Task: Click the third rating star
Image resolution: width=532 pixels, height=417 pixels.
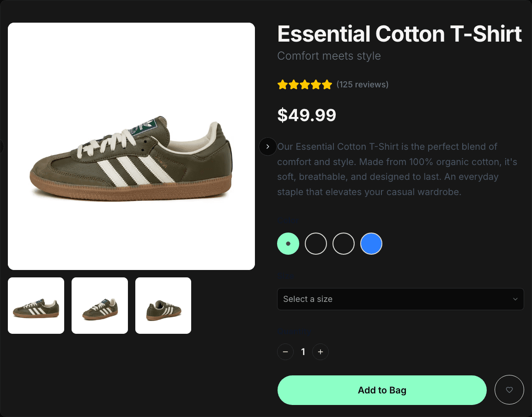Action: point(305,84)
